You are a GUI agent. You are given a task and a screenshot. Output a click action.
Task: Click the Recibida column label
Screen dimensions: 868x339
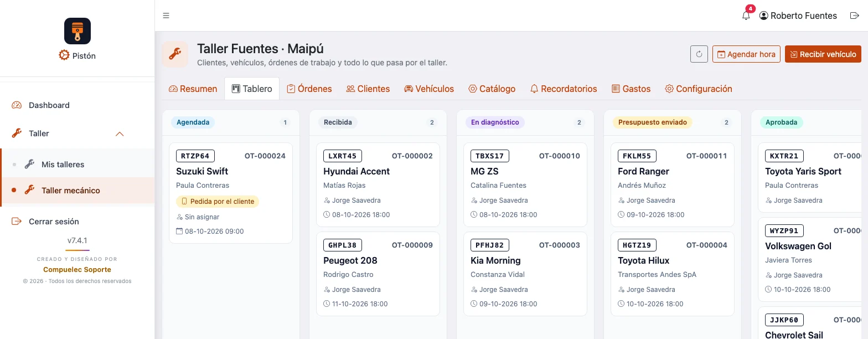tap(338, 122)
